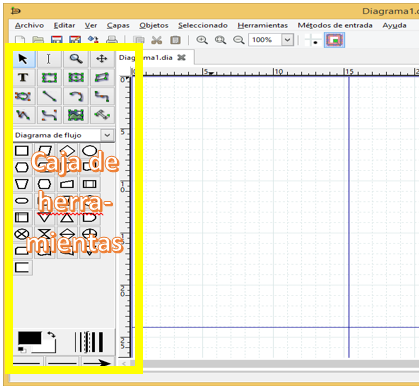
Task: Open the arrow end style selector
Action: coord(97,362)
